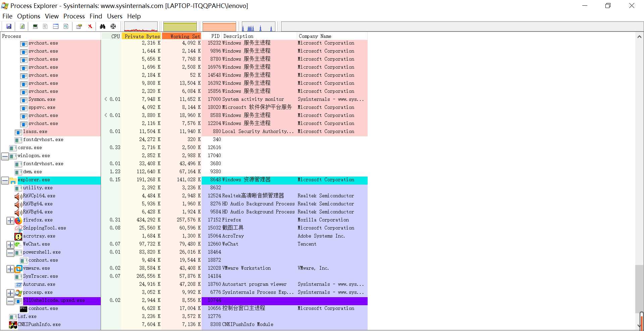Open the Options menu
644x331 pixels.
pyautogui.click(x=29, y=16)
